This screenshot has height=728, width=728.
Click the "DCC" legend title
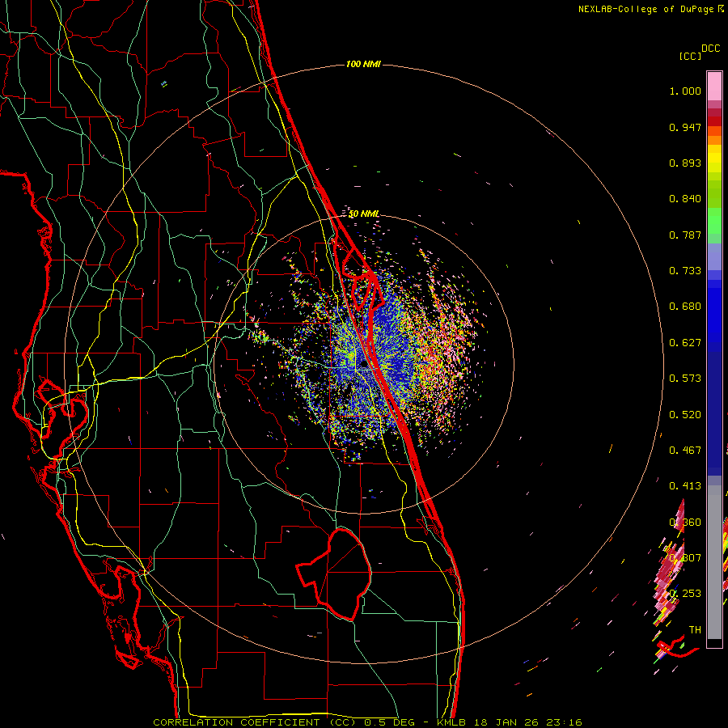pos(710,49)
